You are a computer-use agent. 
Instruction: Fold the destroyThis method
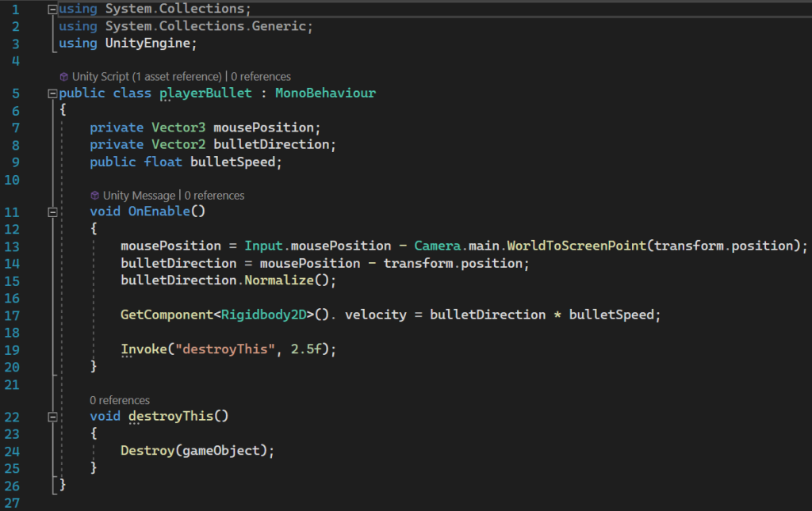point(52,417)
